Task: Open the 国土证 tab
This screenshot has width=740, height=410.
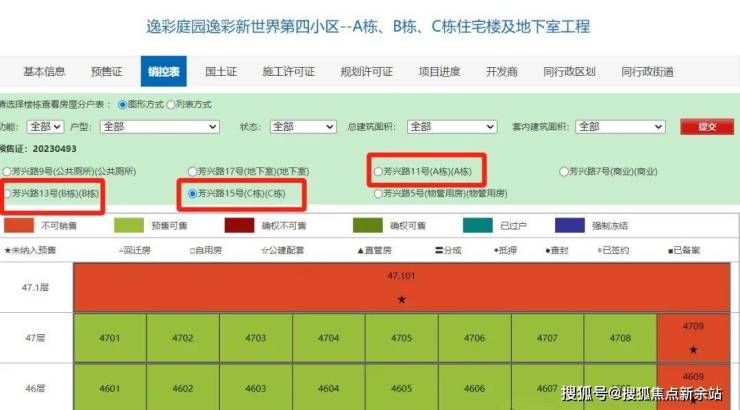Action: point(221,72)
